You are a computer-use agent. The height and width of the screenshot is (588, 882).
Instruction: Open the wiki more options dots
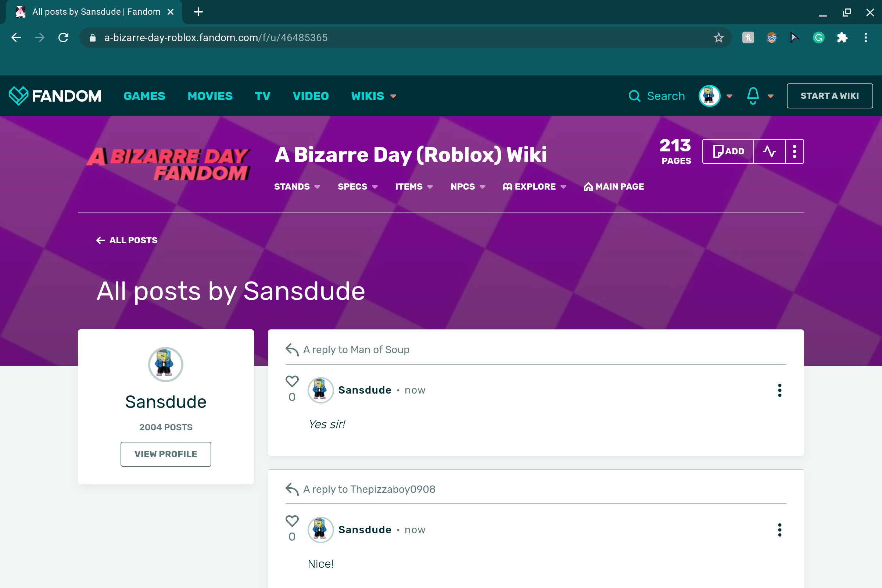pos(795,151)
